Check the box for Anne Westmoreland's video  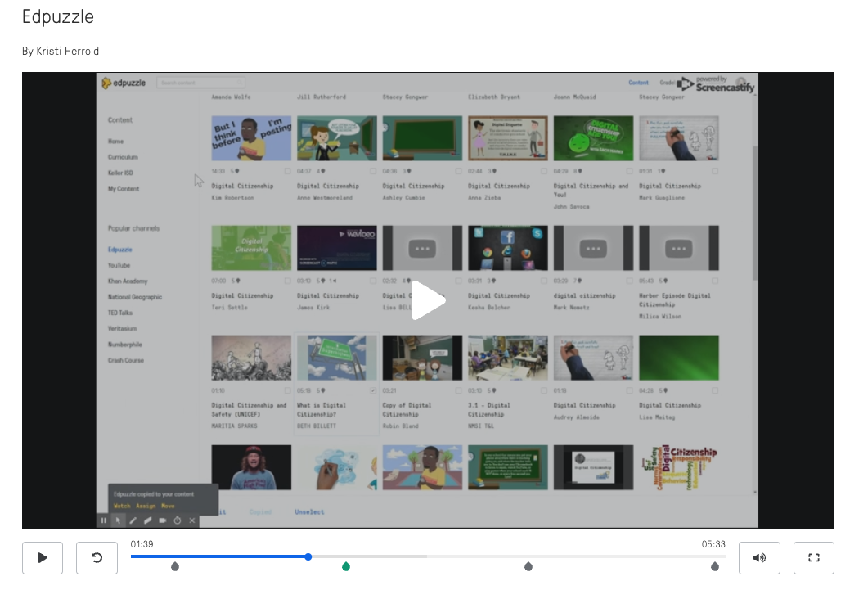pos(373,172)
